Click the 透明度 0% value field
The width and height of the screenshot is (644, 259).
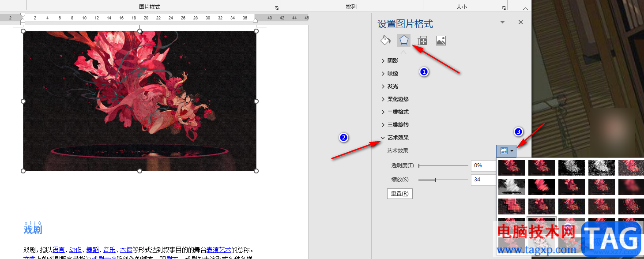pyautogui.click(x=483, y=165)
